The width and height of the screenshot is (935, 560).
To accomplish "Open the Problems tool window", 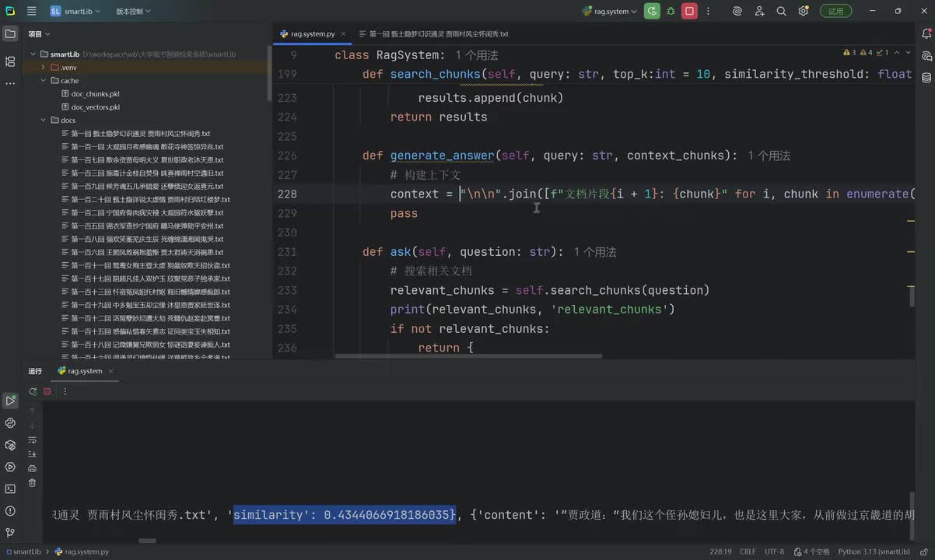I will tap(10, 510).
